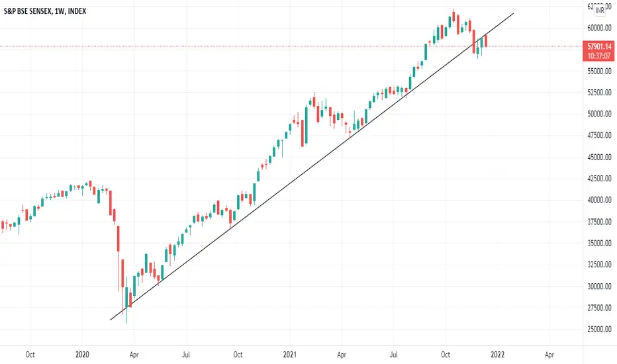The width and height of the screenshot is (617, 364).
Task: Click the S&P BSE SENSEX symbol title
Action: [x=45, y=11]
